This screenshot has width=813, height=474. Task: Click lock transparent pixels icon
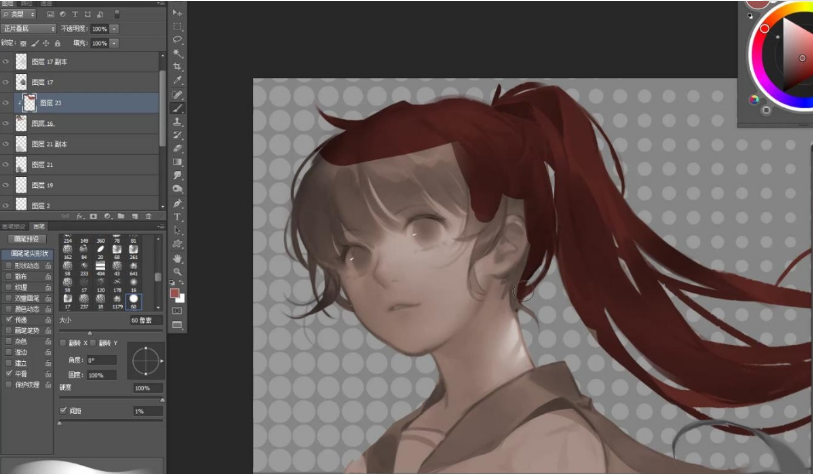pos(23,44)
